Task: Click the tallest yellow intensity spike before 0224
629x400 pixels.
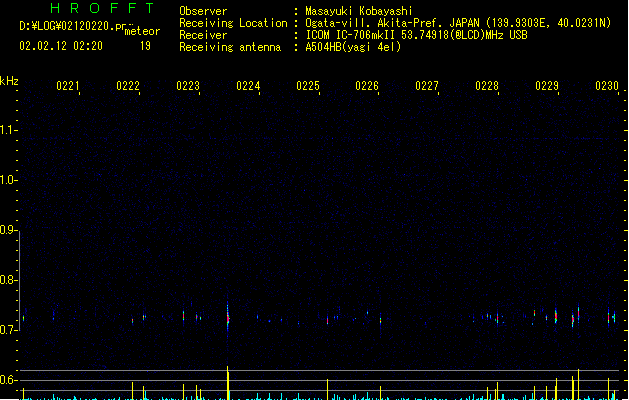Action: [228, 383]
